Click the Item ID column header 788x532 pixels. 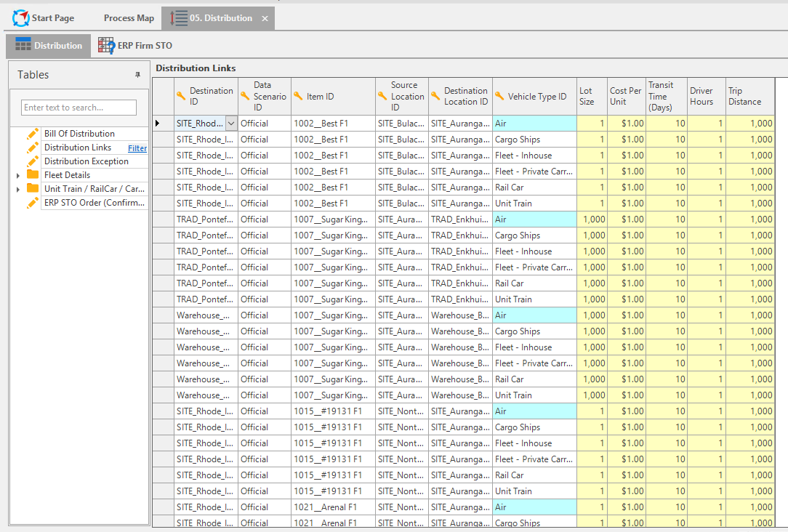(x=333, y=96)
